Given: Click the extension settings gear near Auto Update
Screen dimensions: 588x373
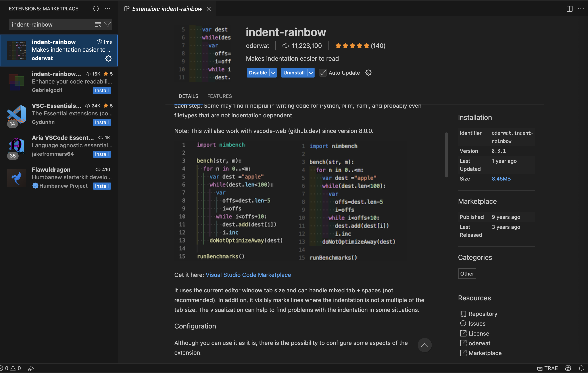Looking at the screenshot, I should pos(368,73).
